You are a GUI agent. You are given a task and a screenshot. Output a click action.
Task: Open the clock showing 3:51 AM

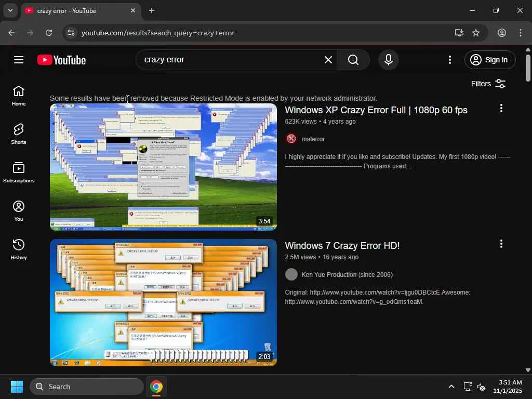(508, 387)
